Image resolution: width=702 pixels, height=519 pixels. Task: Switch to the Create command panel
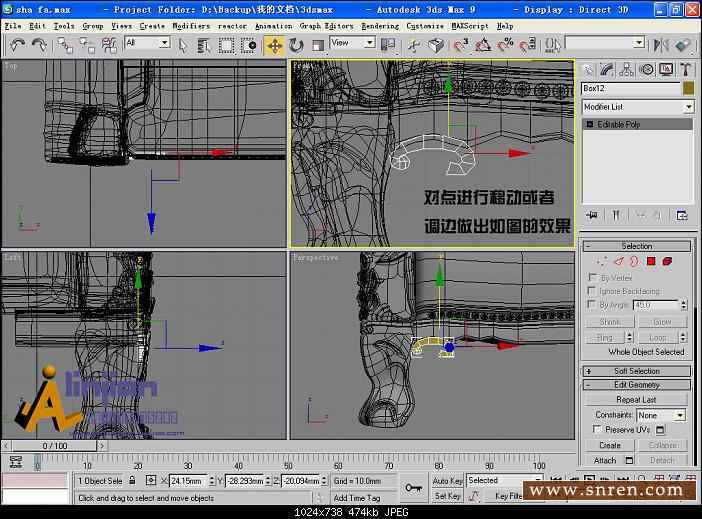pos(588,69)
